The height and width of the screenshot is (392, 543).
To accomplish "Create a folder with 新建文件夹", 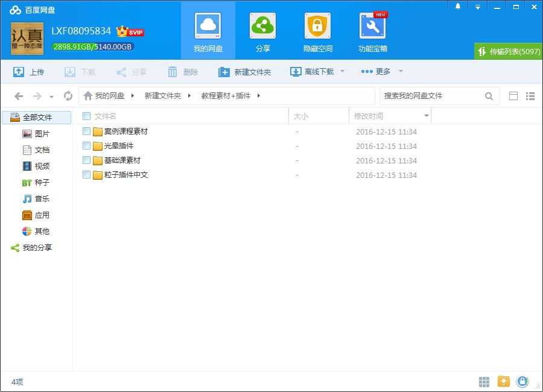I will coord(244,72).
